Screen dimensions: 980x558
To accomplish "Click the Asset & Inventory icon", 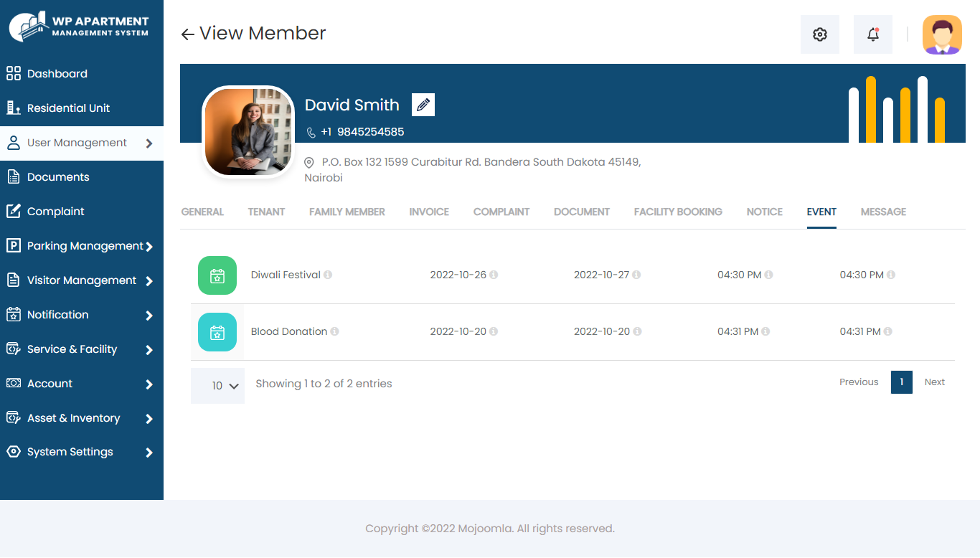I will (x=13, y=417).
